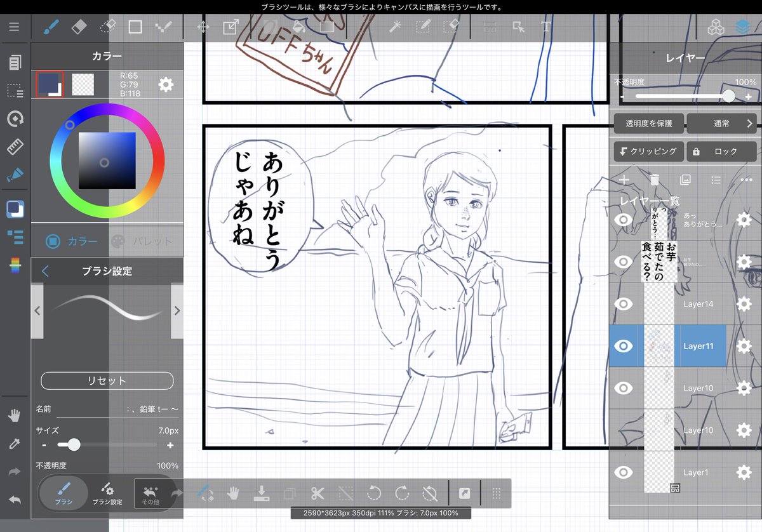Open the ruler guide sidebar icon
The height and width of the screenshot is (532, 762).
(x=15, y=147)
